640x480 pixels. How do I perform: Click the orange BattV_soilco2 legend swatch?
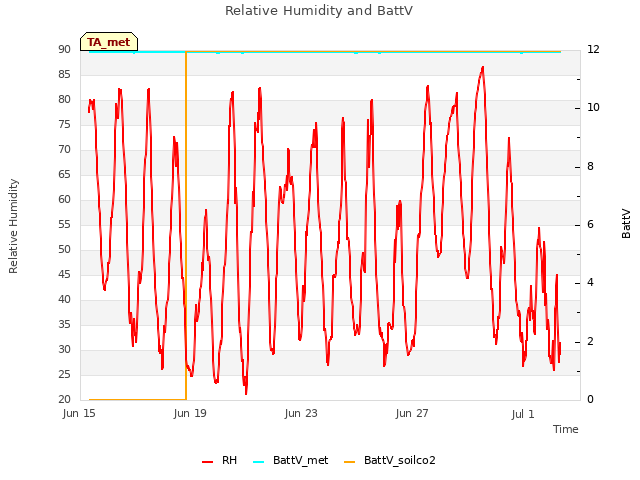[x=349, y=462]
